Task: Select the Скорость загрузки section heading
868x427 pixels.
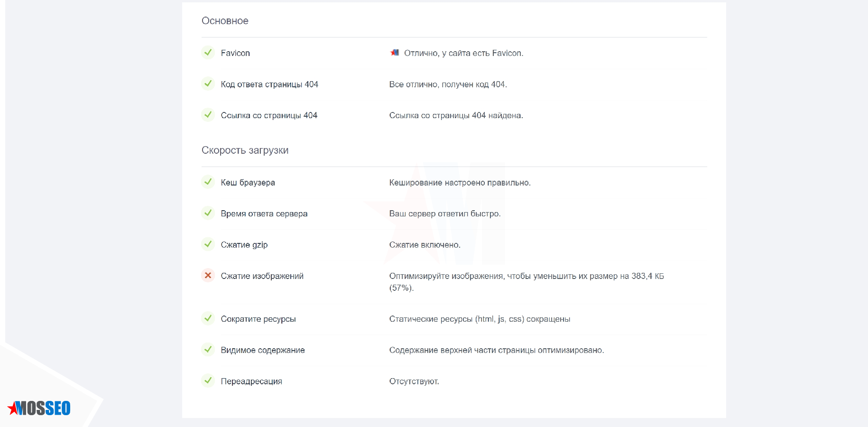Action: 245,150
